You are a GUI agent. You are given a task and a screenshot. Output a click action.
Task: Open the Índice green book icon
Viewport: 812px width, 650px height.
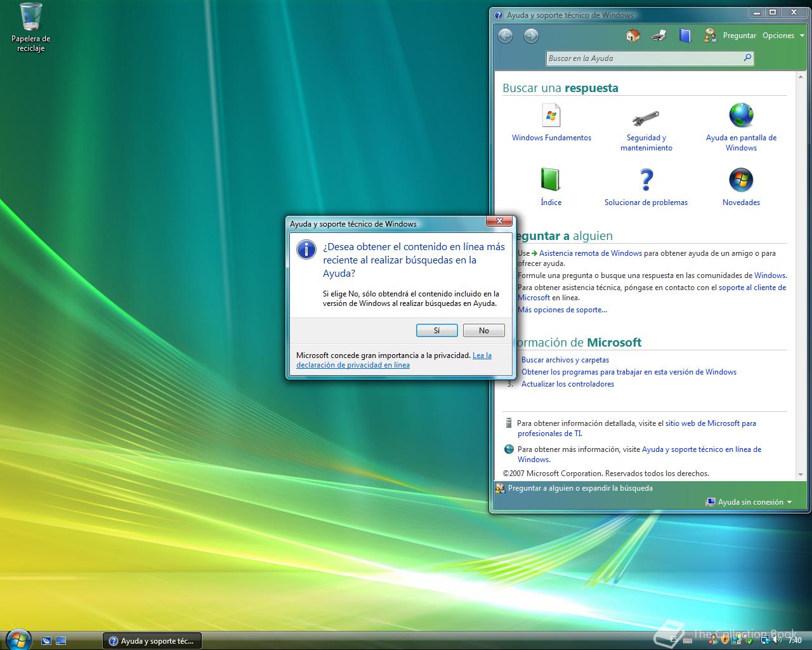[x=551, y=180]
